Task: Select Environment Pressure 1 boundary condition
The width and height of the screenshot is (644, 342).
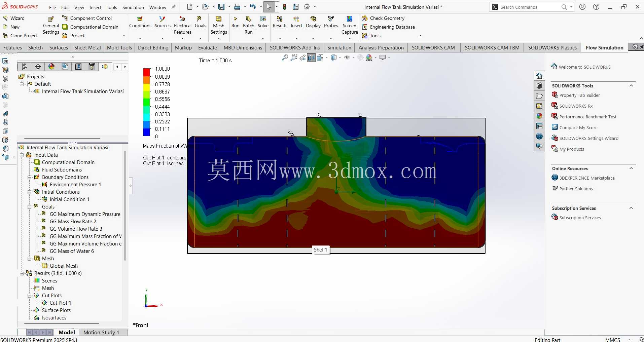Action: coord(71,185)
